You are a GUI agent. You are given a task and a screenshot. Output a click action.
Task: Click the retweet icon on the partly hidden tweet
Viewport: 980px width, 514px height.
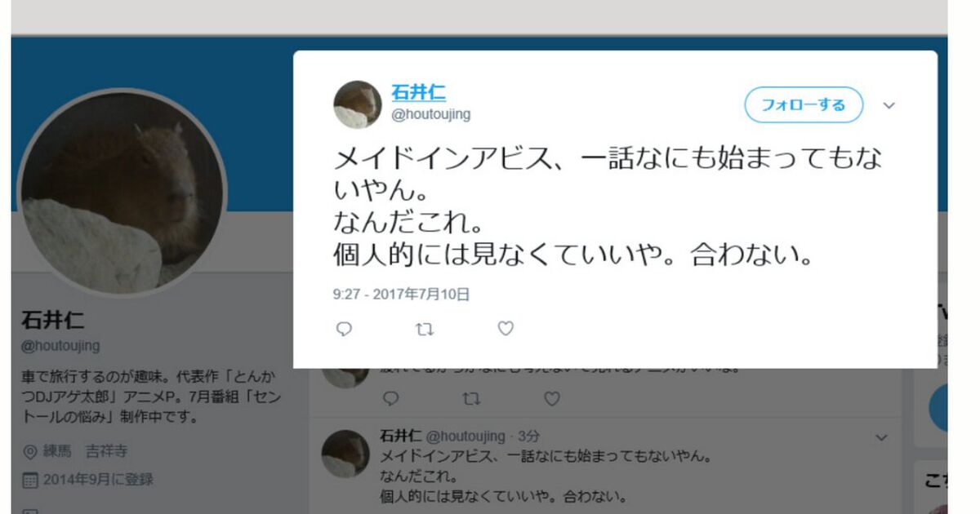point(471,399)
